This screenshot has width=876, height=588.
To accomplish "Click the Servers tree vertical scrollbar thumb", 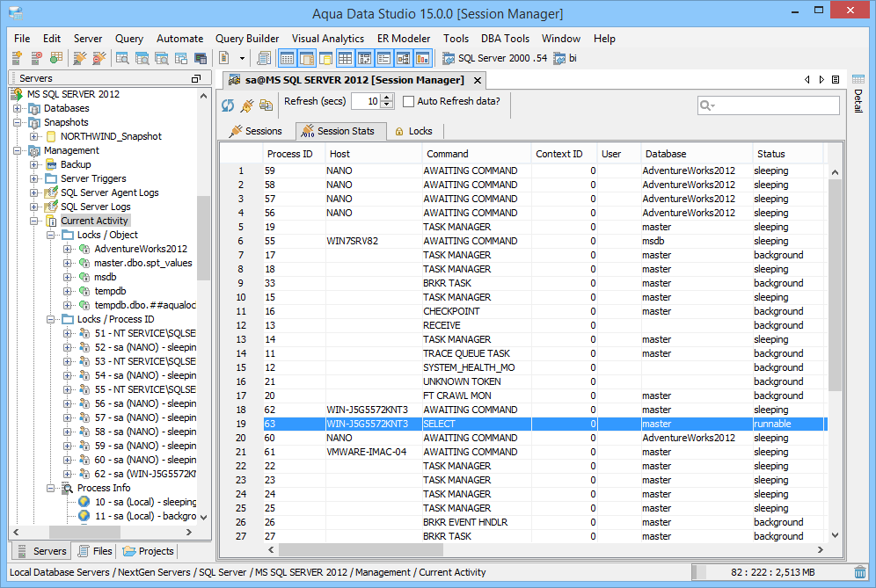I will click(203, 238).
